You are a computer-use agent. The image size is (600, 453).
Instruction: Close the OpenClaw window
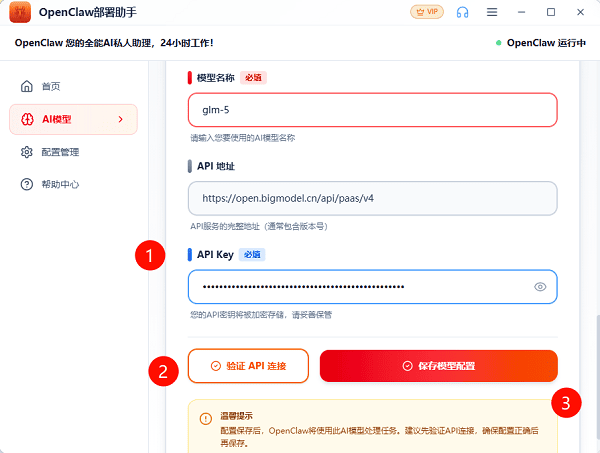point(580,12)
